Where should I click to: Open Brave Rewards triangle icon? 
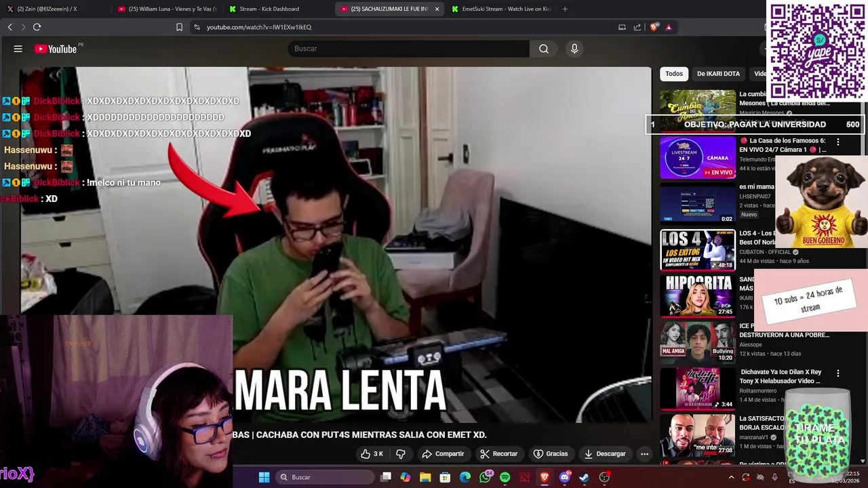[x=669, y=27]
